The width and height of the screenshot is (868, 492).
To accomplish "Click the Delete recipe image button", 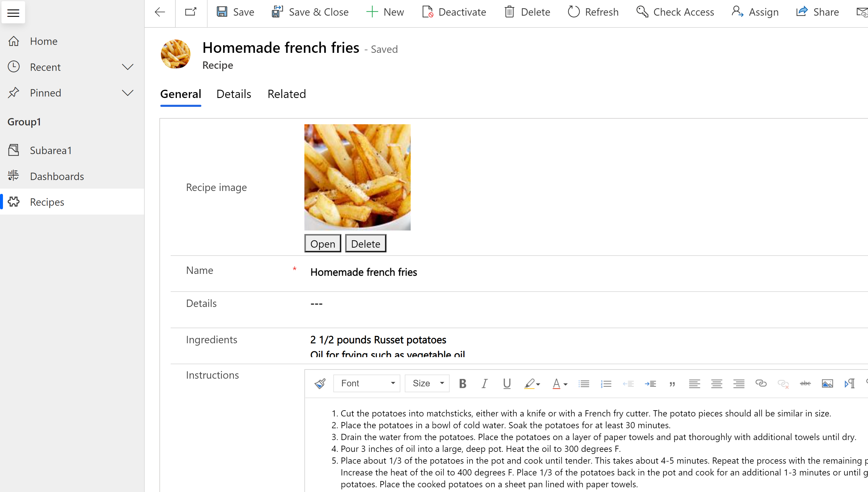I will click(x=366, y=243).
